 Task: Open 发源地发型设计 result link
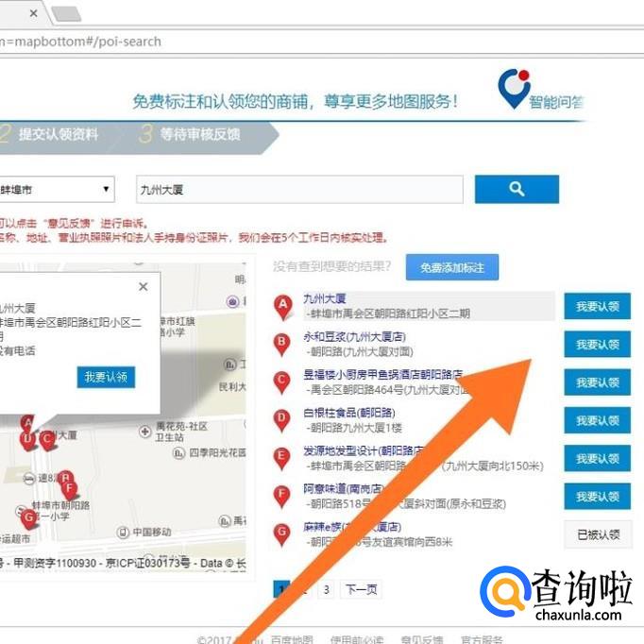[x=363, y=451]
